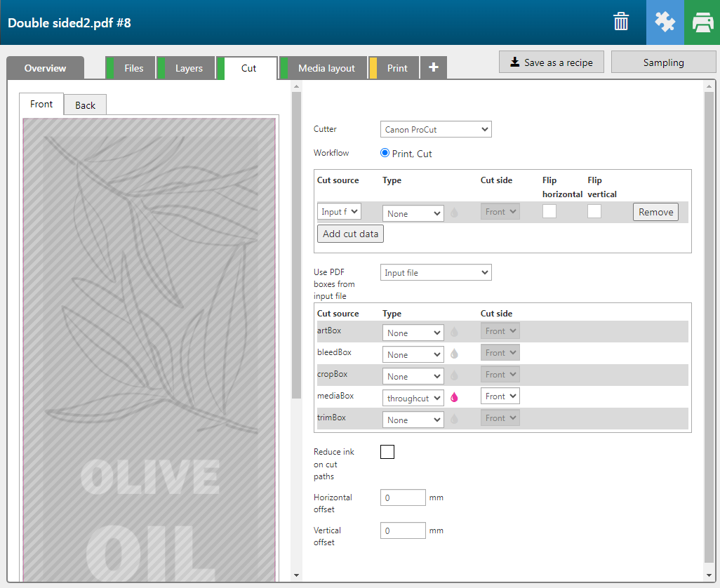This screenshot has height=588, width=720.
Task: Click the ink drop icon beside cropBox
Action: [454, 376]
